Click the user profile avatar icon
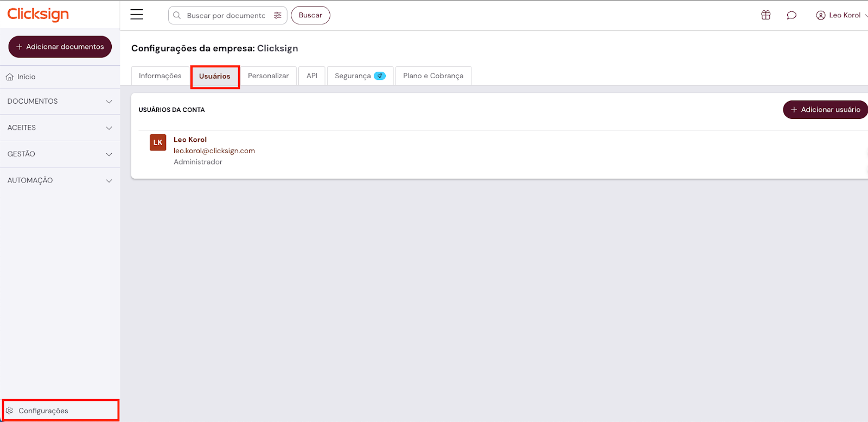868x422 pixels. click(821, 15)
